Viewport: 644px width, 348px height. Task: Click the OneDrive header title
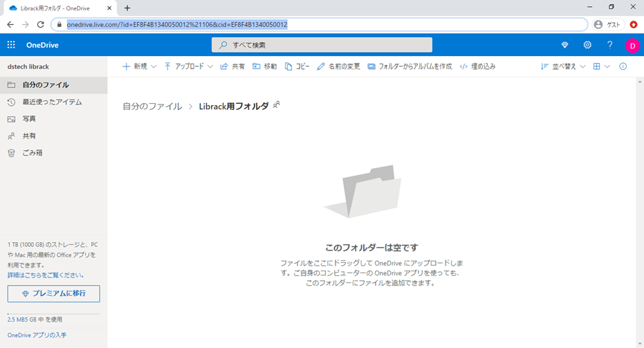[42, 45]
